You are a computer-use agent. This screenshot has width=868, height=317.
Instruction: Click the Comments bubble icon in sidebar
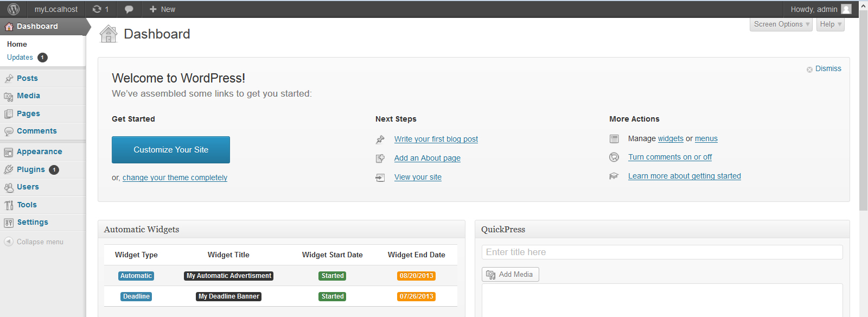pos(9,131)
